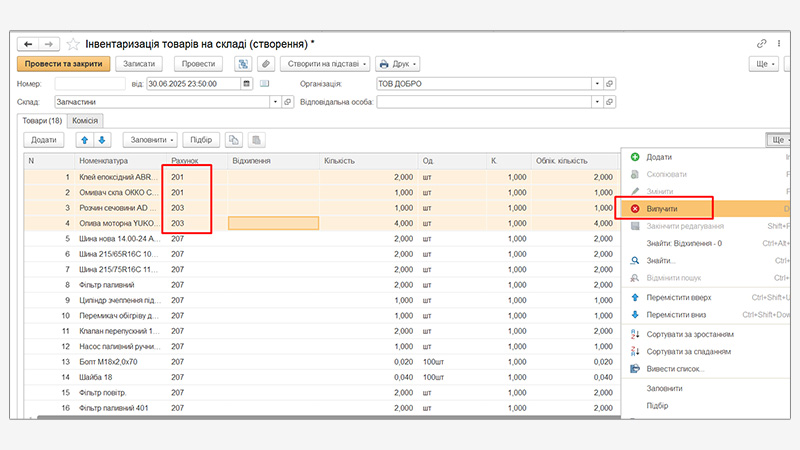This screenshot has height=450, width=800.
Task: Move row down with blue down arrow
Action: [102, 140]
